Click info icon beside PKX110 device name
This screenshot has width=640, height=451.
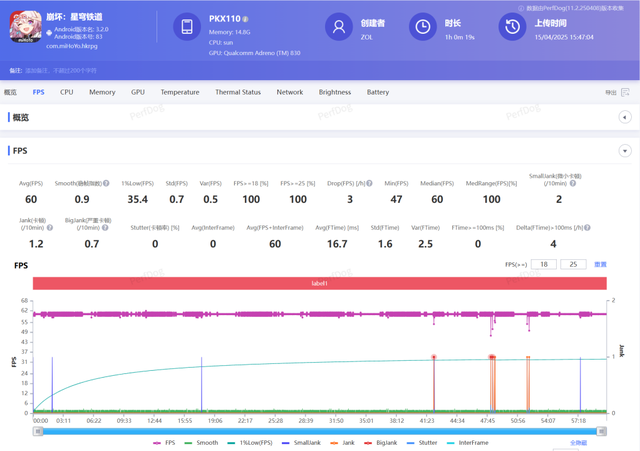coord(246,19)
